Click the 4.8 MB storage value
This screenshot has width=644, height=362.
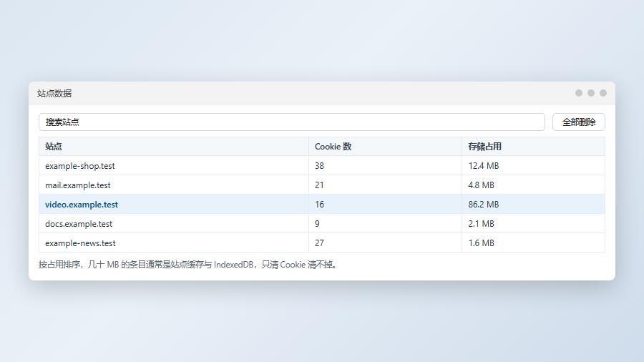481,185
